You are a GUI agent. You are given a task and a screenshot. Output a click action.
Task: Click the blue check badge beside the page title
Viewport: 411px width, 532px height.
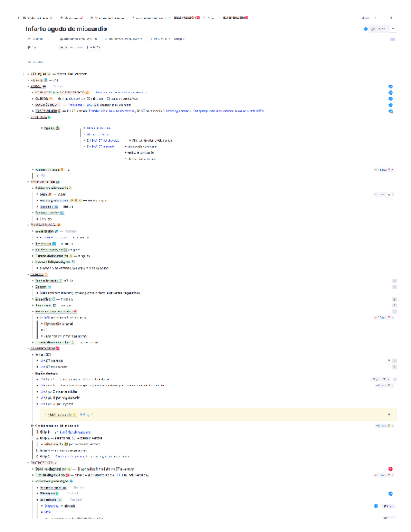pos(366,29)
